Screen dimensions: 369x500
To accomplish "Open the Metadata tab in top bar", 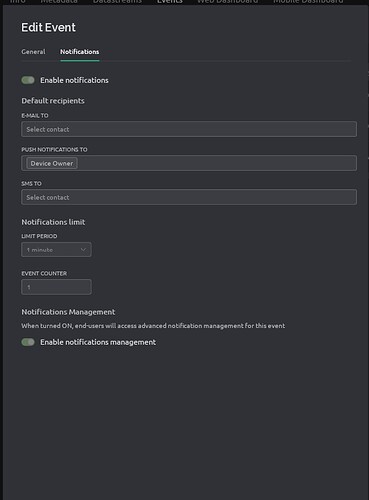I will (59, 1).
